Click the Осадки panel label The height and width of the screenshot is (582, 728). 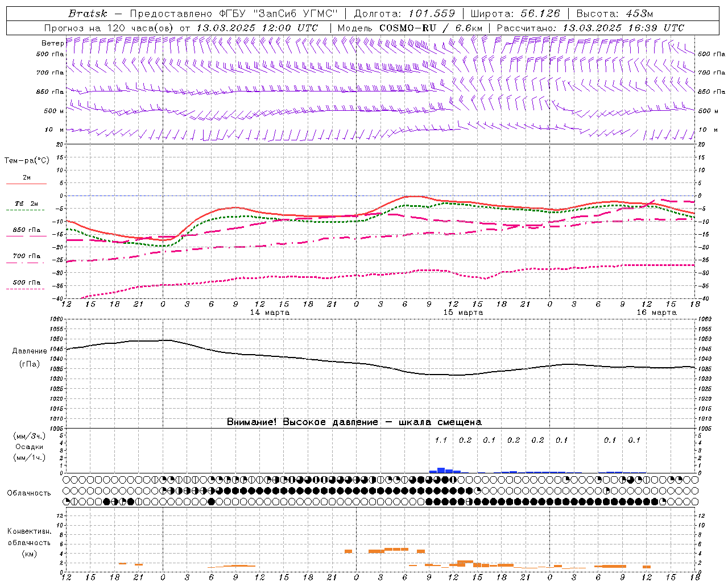pyautogui.click(x=29, y=447)
